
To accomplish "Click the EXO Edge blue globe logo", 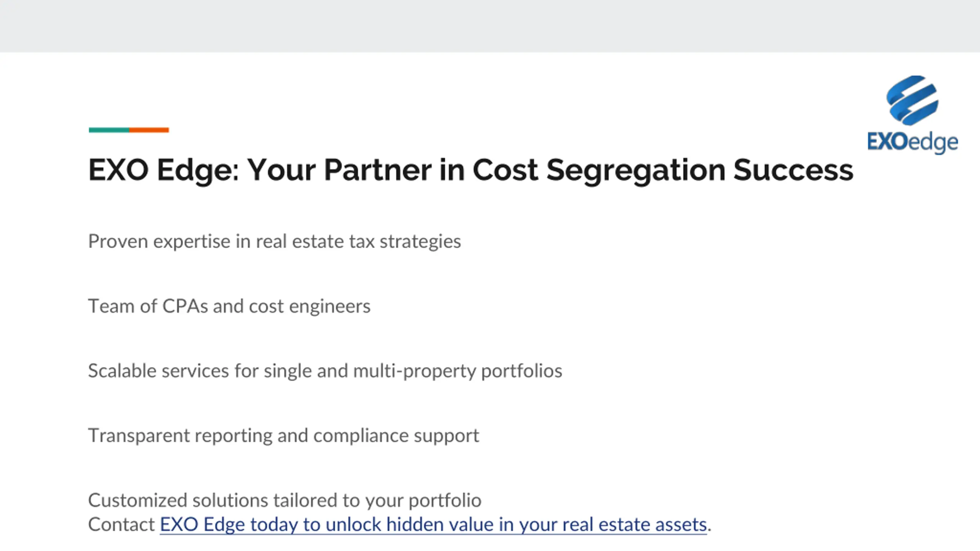I will tap(912, 100).
